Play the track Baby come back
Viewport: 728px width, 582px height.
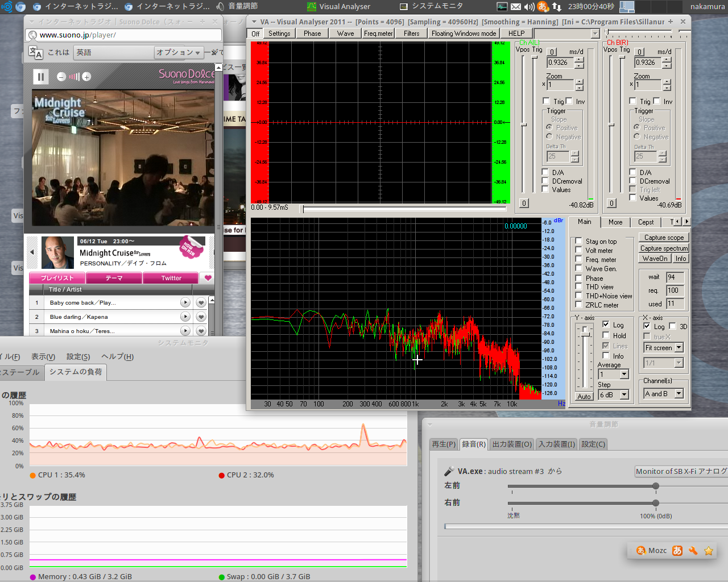coord(185,302)
